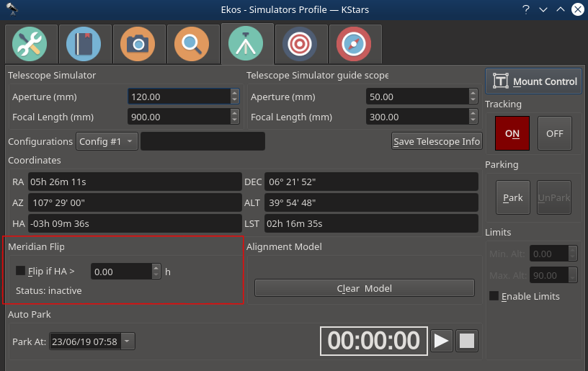Click the ALT coordinate field

[x=371, y=202]
